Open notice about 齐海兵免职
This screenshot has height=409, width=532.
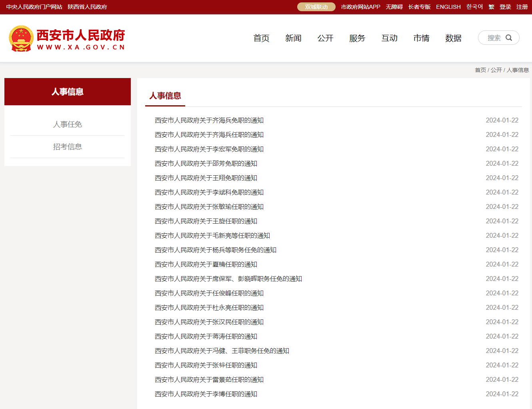click(x=209, y=120)
